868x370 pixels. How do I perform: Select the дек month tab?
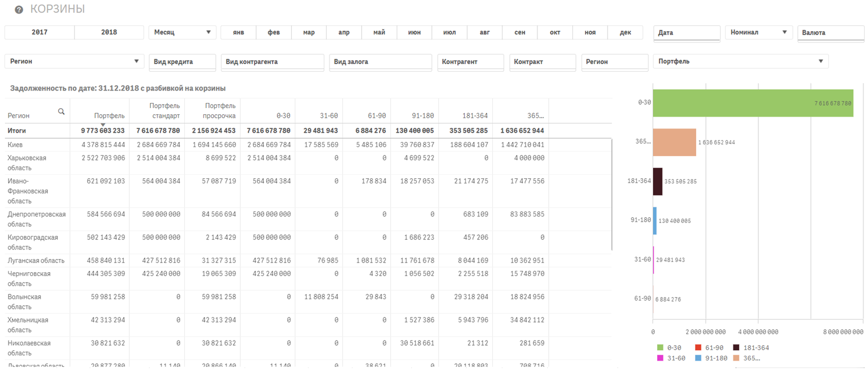(x=625, y=32)
